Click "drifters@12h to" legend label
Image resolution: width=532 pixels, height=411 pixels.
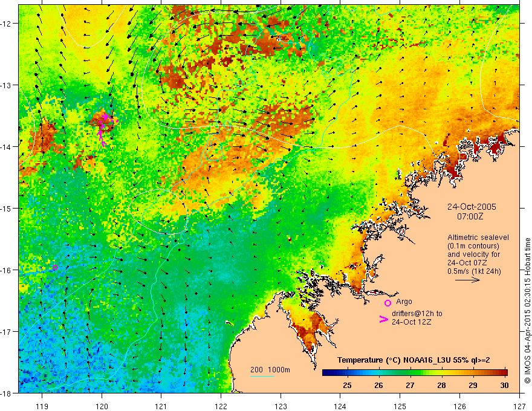(417, 314)
